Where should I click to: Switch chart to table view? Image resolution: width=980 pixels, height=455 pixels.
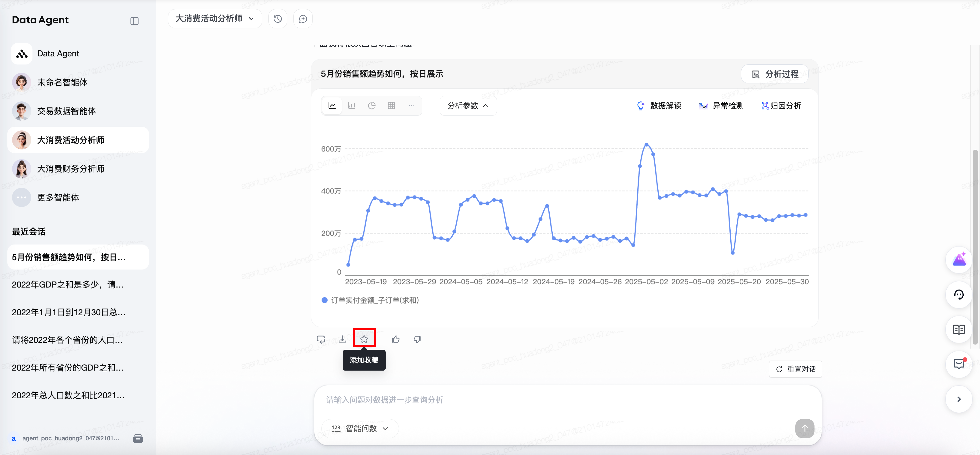point(391,105)
